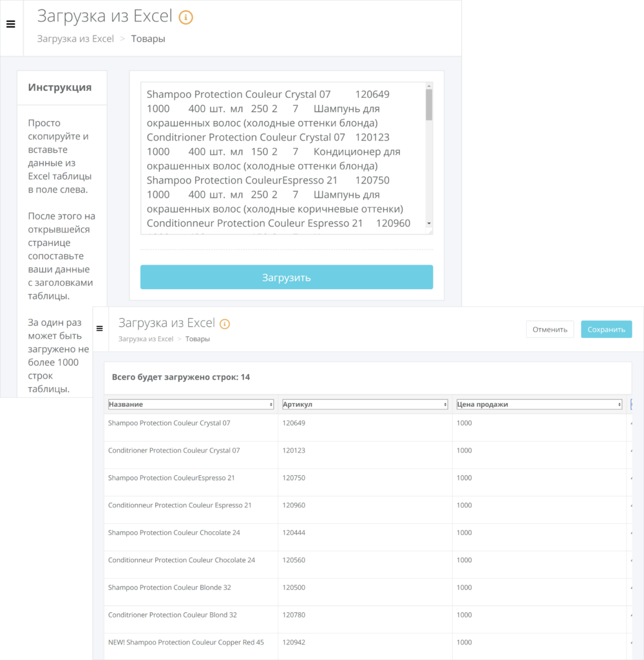Screen dimensions: 644x660
Task: Click the Загрузить button
Action: click(287, 277)
